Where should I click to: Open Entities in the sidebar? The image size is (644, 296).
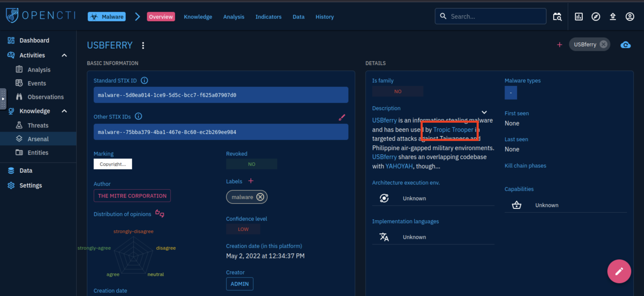tap(38, 152)
